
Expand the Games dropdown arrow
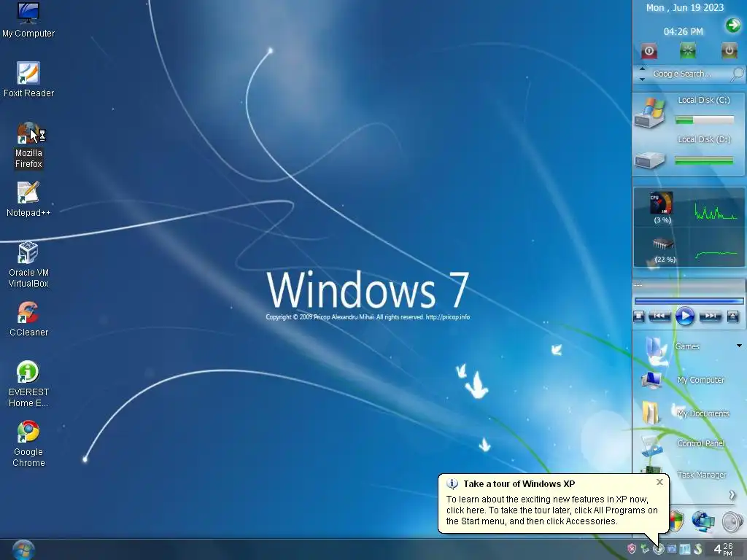[x=740, y=346]
